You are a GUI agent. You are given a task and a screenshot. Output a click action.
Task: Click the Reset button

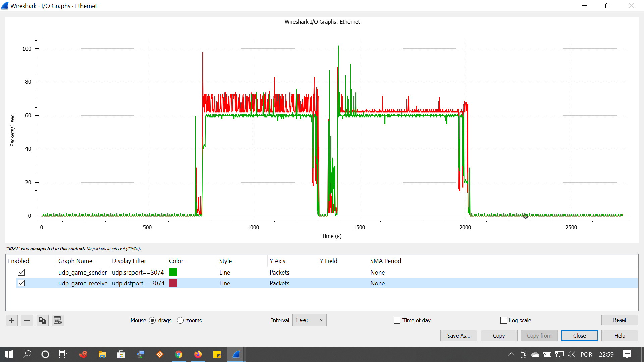point(620,320)
